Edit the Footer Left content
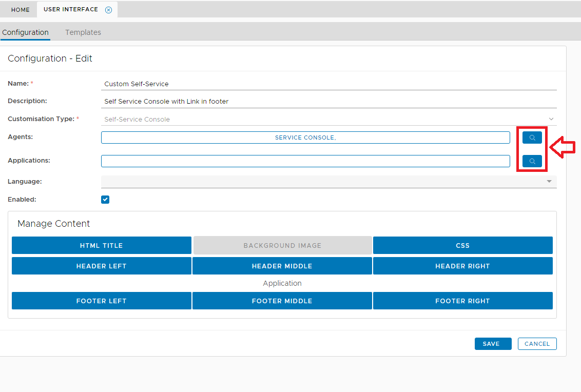 [x=101, y=301]
